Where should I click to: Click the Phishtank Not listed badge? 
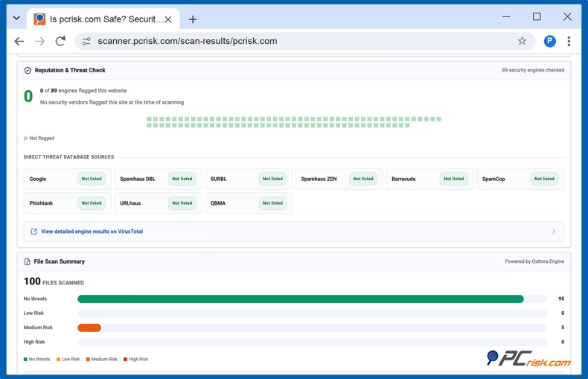(92, 203)
